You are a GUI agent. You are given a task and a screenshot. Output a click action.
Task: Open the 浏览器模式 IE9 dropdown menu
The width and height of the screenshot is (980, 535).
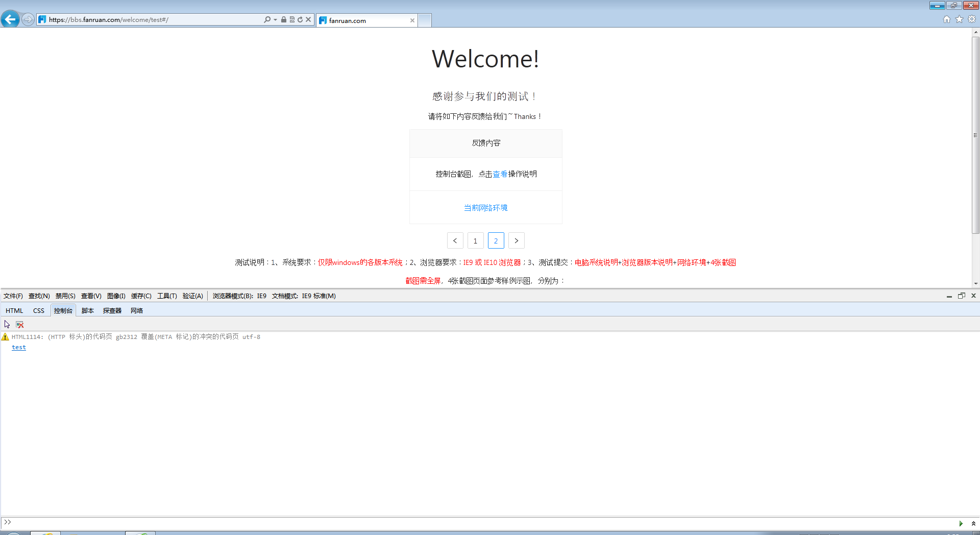(x=239, y=296)
